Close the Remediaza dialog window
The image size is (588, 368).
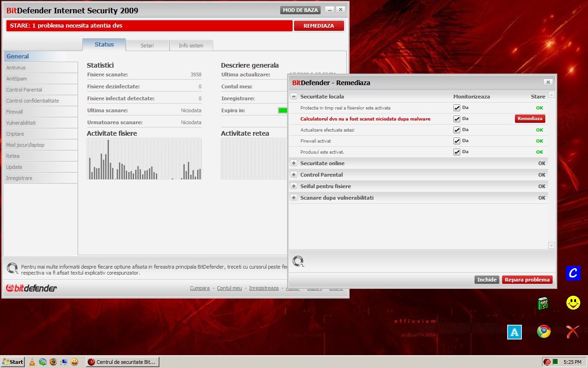click(548, 82)
